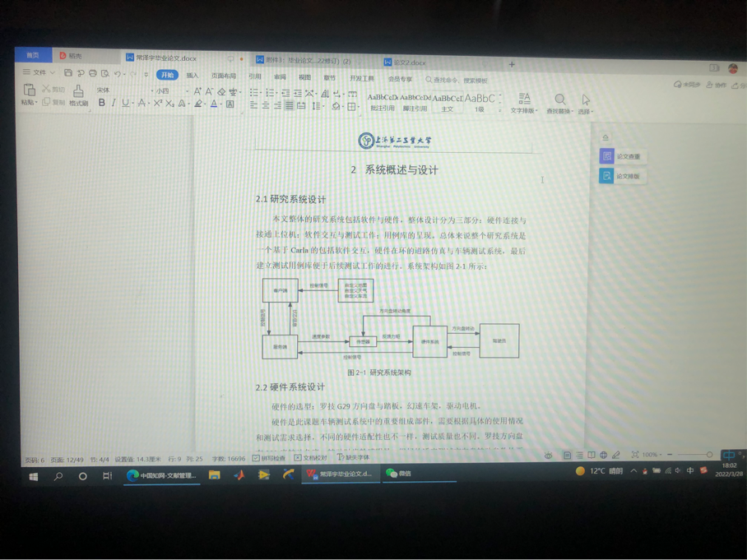747x560 pixels.
Task: Apply subscript formatting
Action: coord(169,104)
